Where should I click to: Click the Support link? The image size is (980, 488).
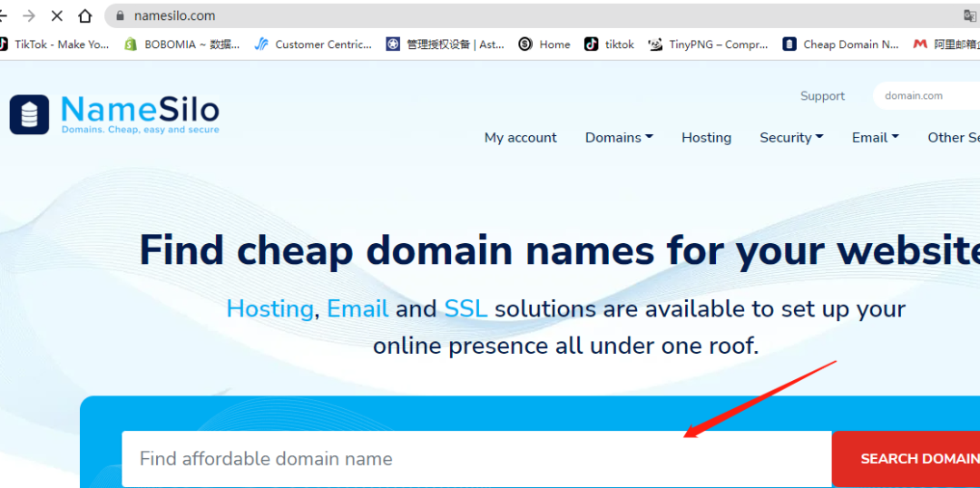pos(822,95)
